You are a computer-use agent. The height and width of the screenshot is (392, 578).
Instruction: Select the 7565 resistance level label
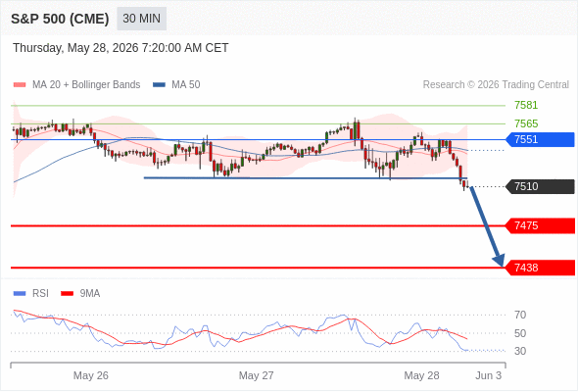[x=526, y=123]
